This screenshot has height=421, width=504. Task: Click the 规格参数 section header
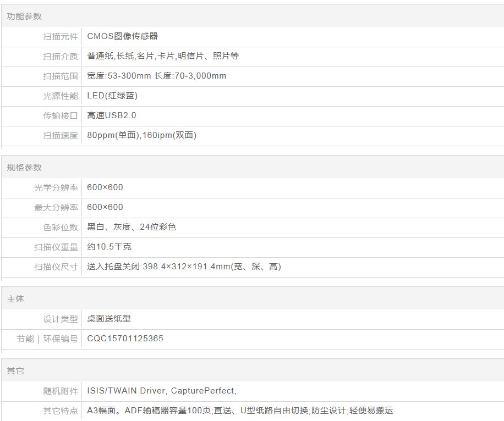[24, 167]
